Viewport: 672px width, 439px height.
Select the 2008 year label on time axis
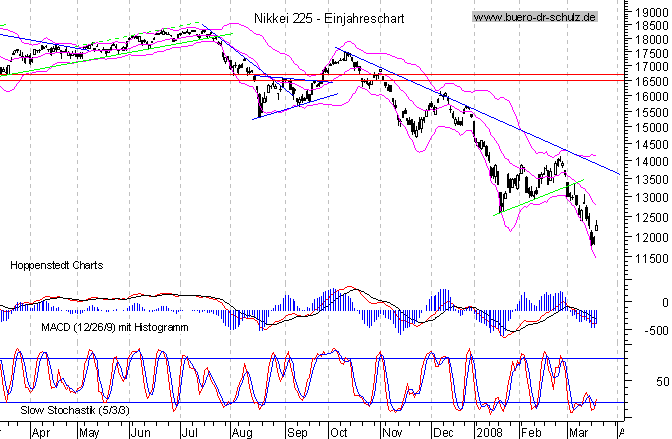pos(489,433)
